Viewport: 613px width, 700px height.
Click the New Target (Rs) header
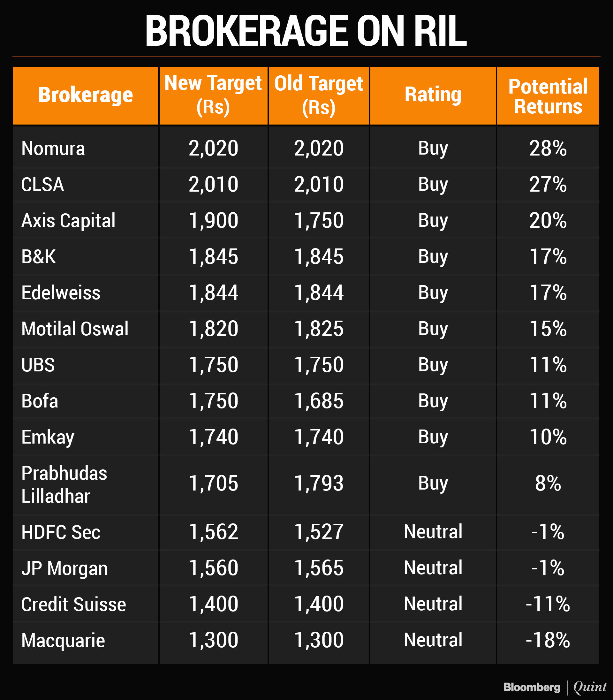(x=213, y=95)
